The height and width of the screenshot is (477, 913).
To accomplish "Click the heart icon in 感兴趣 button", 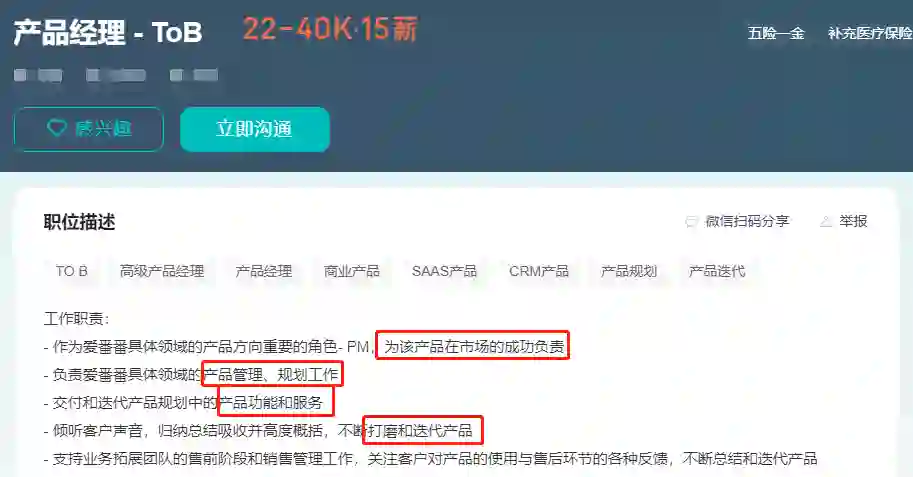I will click(x=56, y=128).
